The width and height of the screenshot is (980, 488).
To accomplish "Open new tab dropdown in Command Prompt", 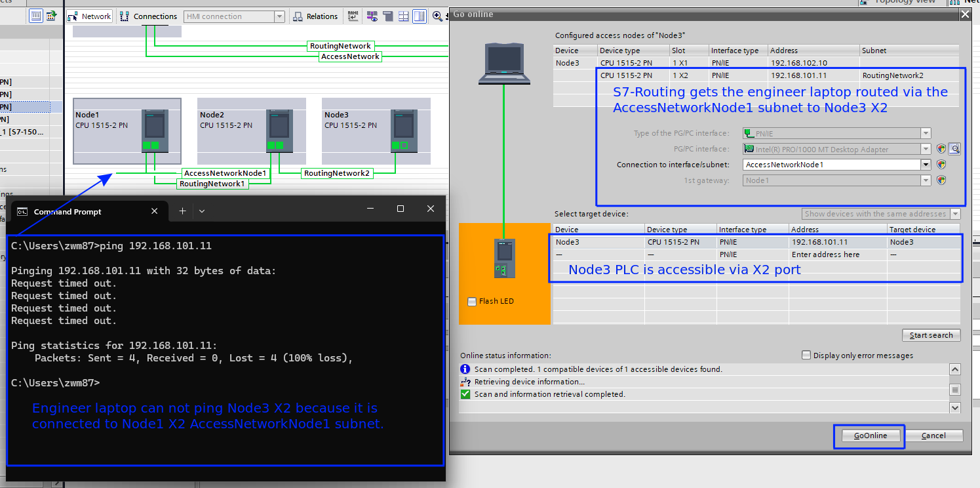I will (x=202, y=211).
